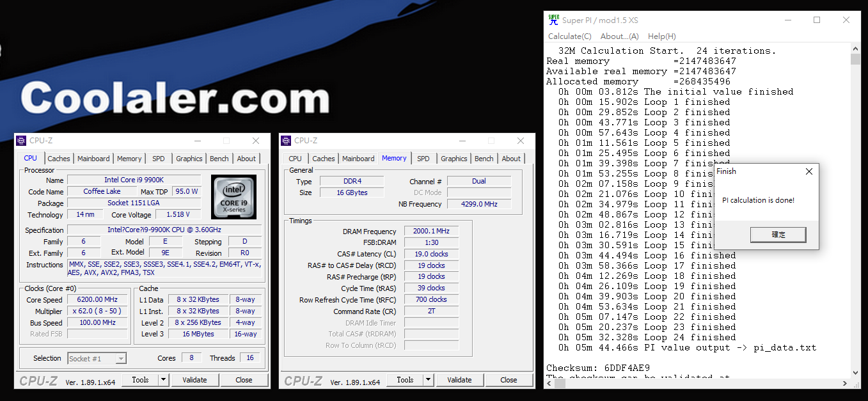Switch to Caches tab in CPU window
868x401 pixels.
(x=59, y=159)
